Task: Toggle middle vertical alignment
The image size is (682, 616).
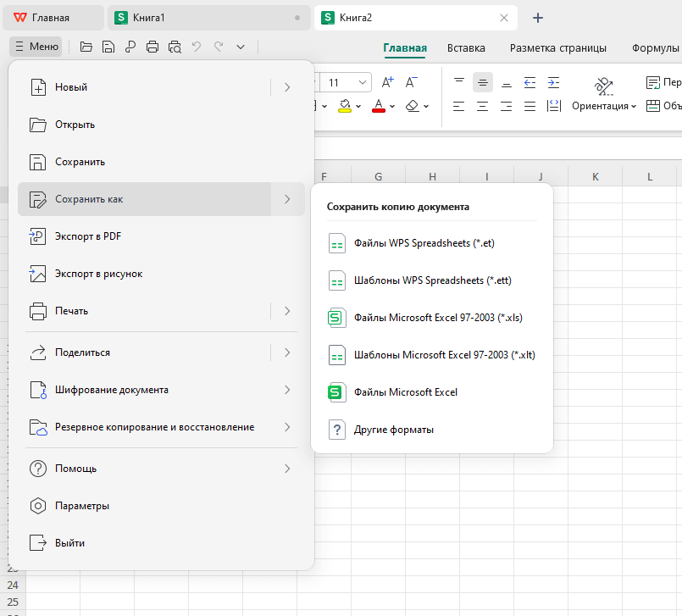Action: [x=483, y=82]
